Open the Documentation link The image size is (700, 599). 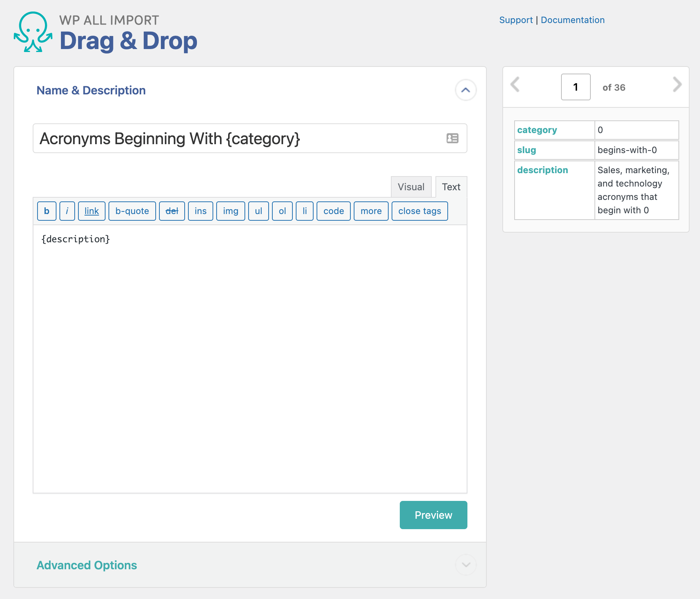tap(573, 20)
